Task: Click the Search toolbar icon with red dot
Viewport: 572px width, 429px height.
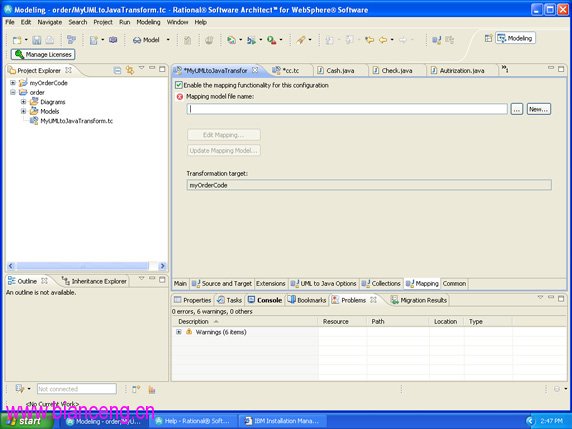Action: pos(271,40)
